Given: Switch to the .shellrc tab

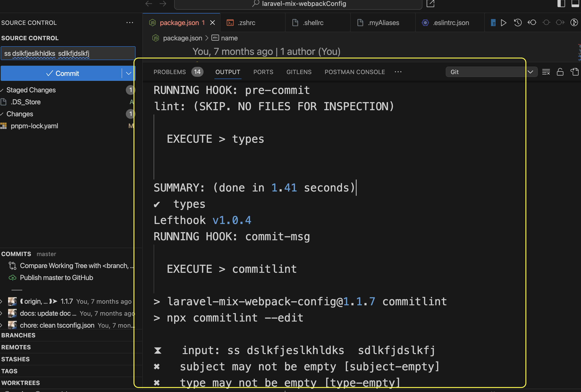Looking at the screenshot, I should click(x=318, y=23).
